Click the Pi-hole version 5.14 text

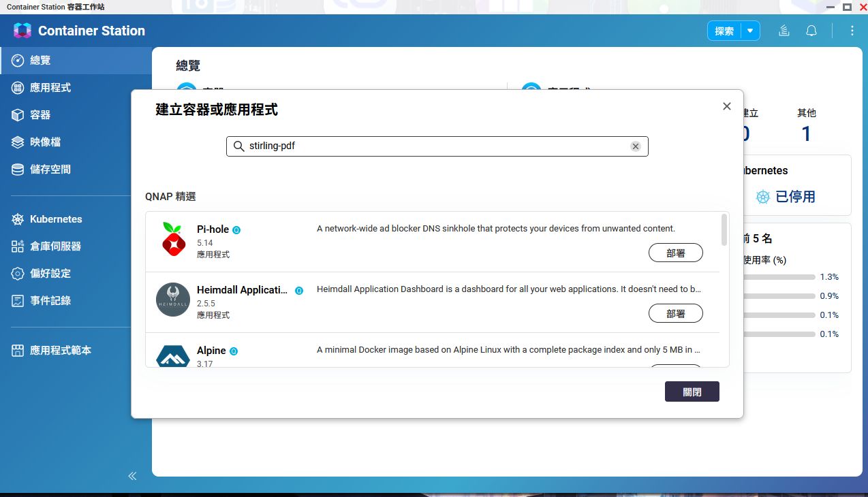pyautogui.click(x=205, y=243)
